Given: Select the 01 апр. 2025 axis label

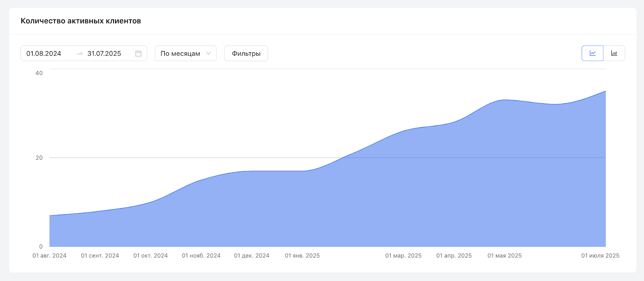Looking at the screenshot, I should tap(454, 256).
